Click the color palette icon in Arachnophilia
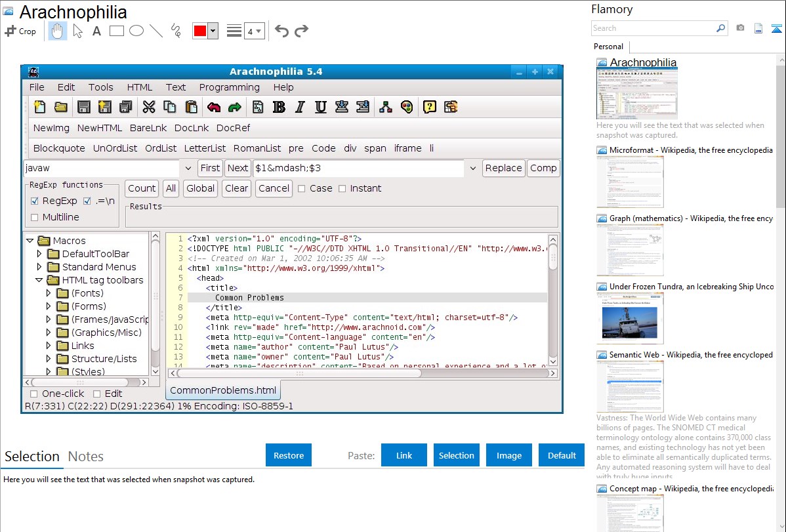The image size is (786, 532). 407,107
